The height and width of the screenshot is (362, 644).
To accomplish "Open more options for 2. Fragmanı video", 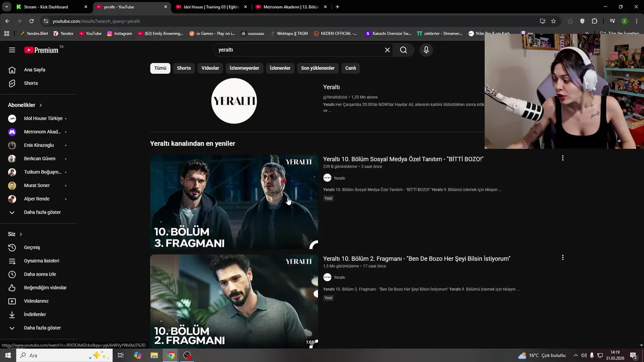I will (562, 258).
